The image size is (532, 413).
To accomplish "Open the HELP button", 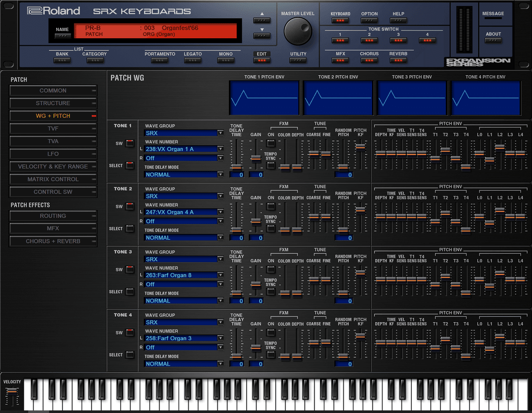I will click(x=398, y=20).
